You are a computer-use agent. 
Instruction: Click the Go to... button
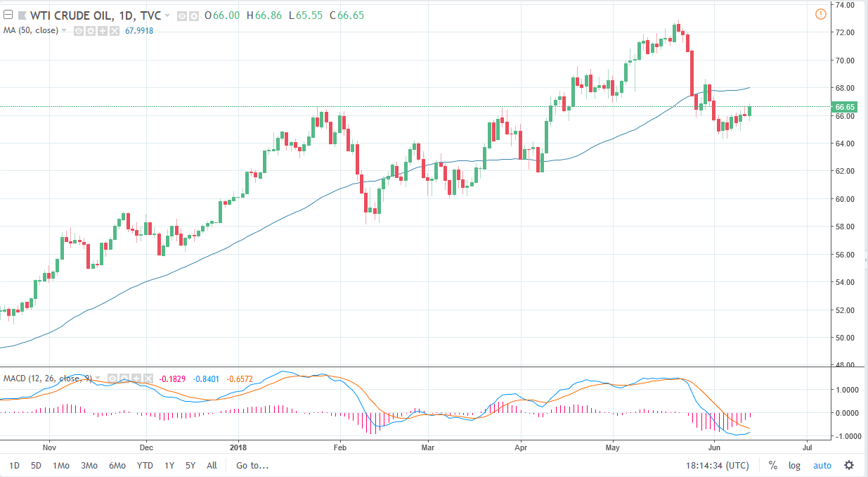click(252, 465)
